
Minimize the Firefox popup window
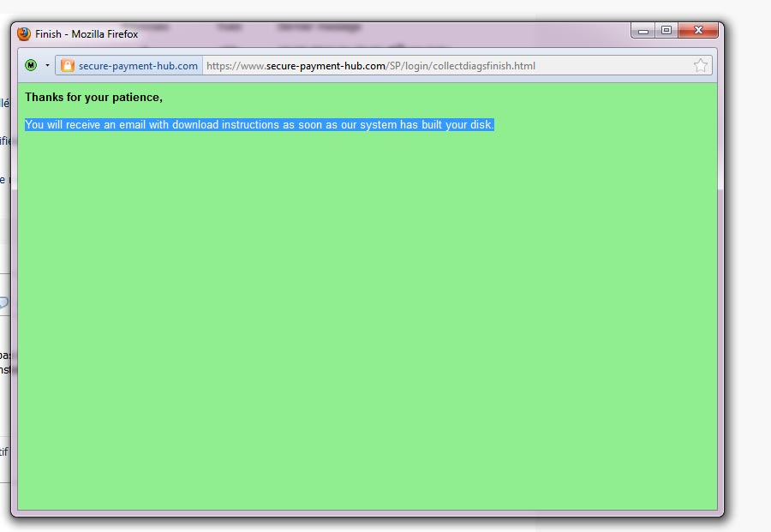[642, 31]
